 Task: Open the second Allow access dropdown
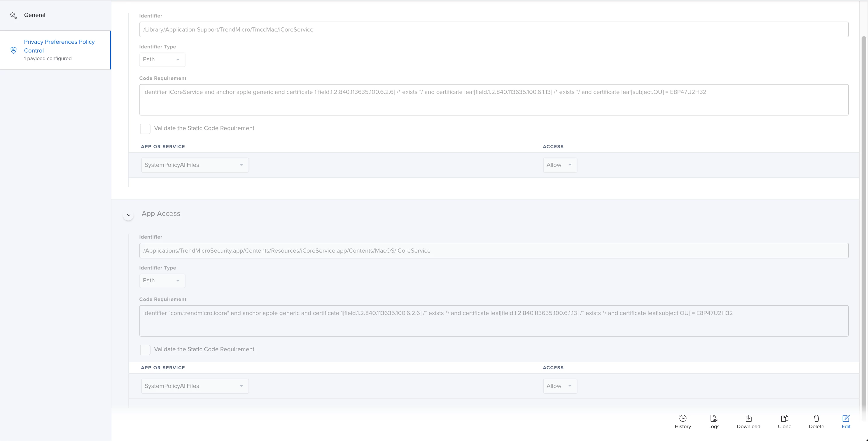pos(560,386)
